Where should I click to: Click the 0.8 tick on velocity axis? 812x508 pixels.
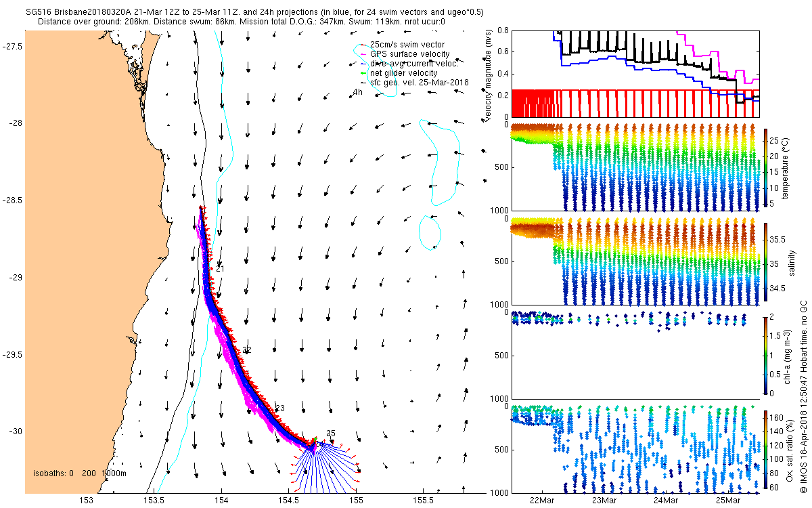[503, 30]
